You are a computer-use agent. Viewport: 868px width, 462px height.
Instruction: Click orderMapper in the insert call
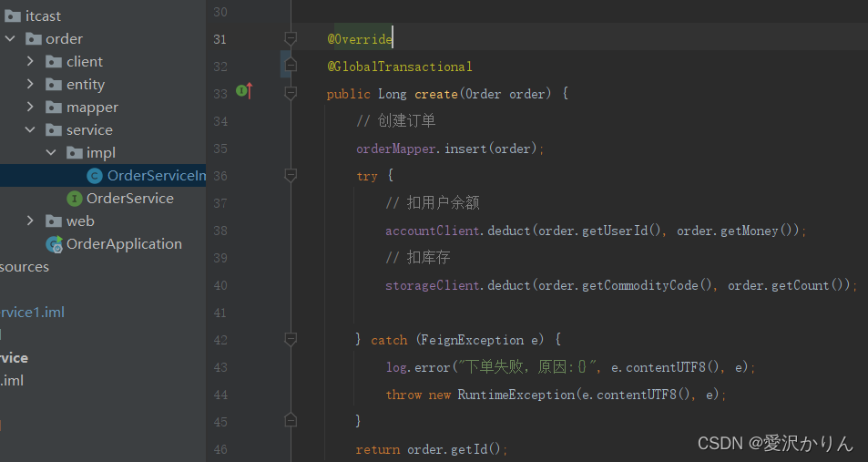396,149
